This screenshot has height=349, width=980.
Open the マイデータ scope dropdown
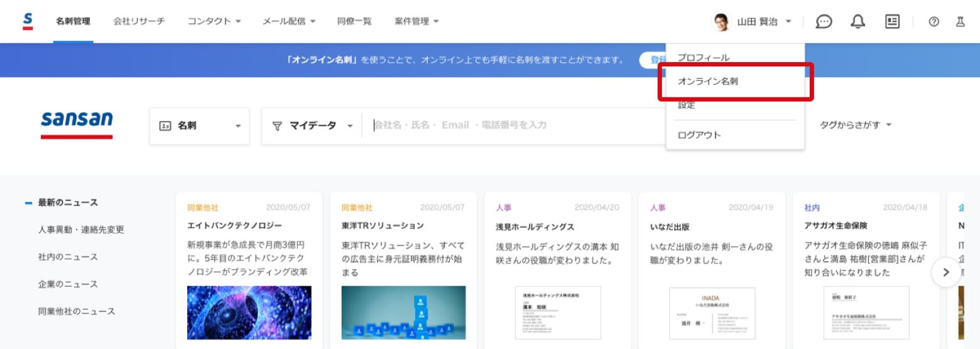tap(312, 126)
